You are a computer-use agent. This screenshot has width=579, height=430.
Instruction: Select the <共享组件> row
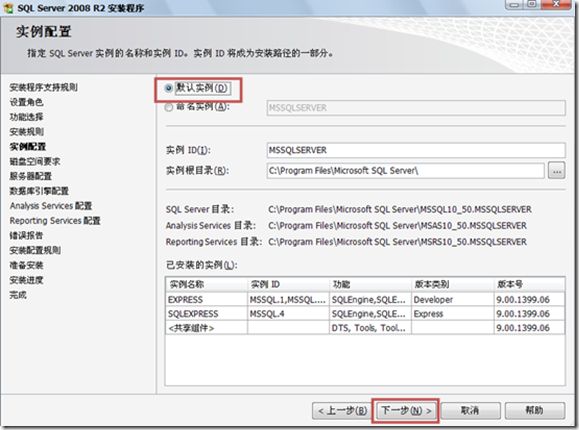pyautogui.click(x=365, y=328)
